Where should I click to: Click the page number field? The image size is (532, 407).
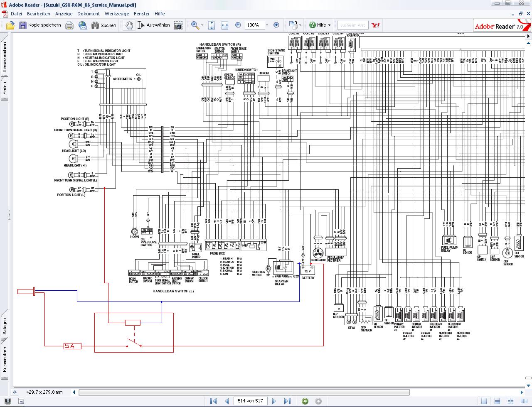pos(250,401)
